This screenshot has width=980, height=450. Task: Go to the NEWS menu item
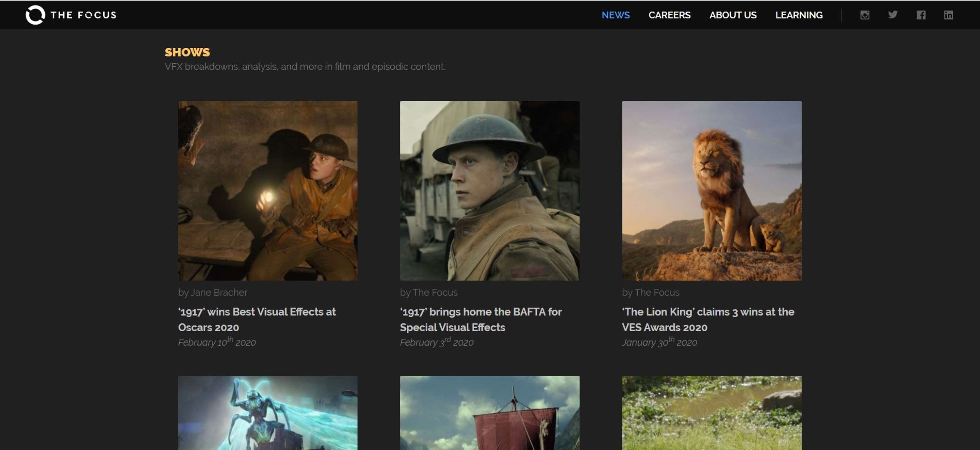pyautogui.click(x=615, y=15)
